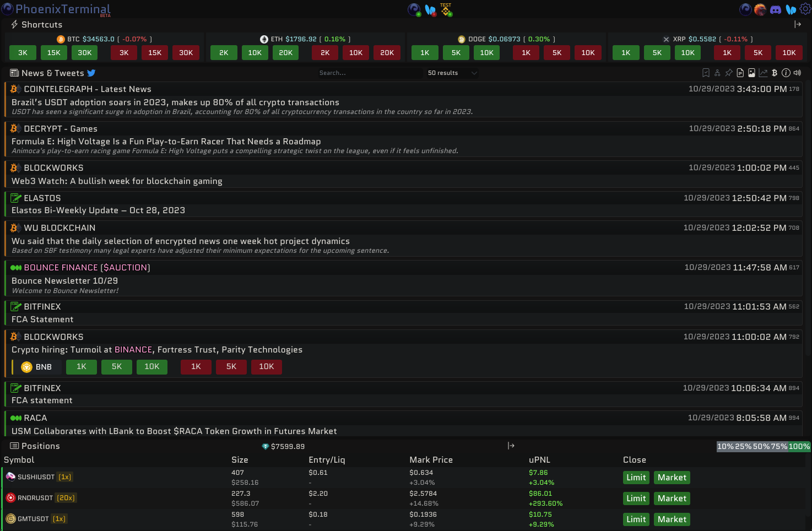Click the SUSHIUSDT token icon in Positions
Screen dimensions: 812x531
(10, 477)
